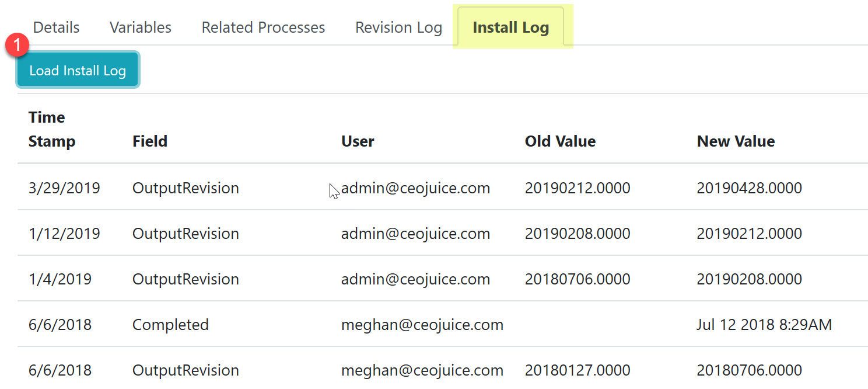The width and height of the screenshot is (868, 389).
Task: Click the Time Stamp column header
Action: 52,129
